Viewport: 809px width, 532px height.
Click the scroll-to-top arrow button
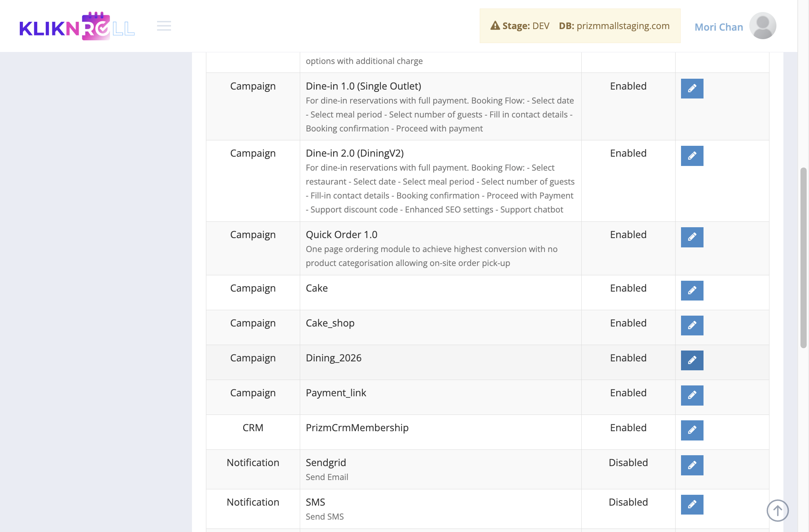point(778,510)
